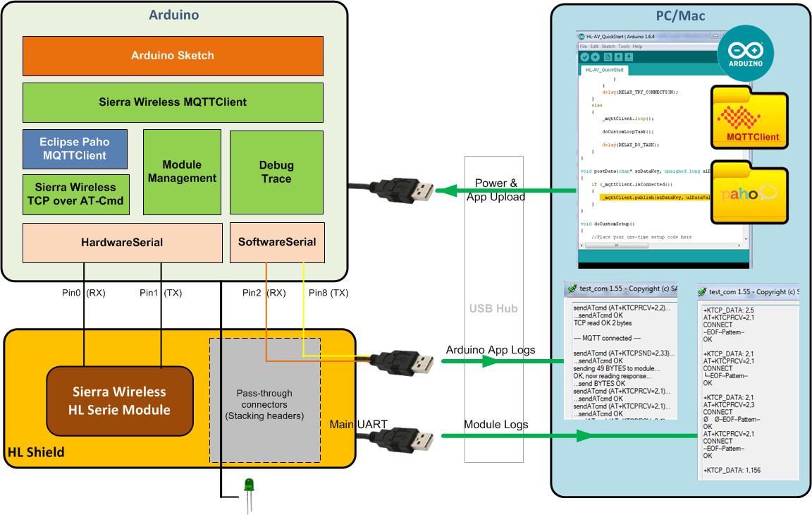Open the Sketch menu in Arduino IDE

pyautogui.click(x=608, y=47)
